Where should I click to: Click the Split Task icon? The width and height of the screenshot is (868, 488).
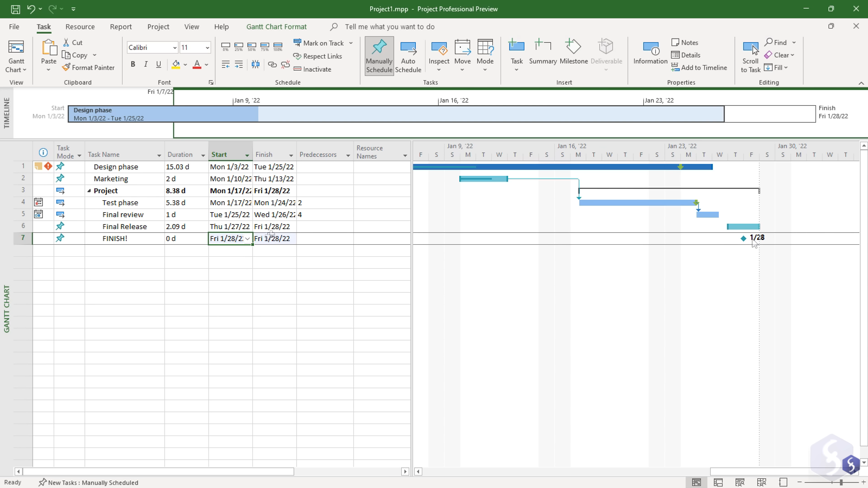[x=256, y=64]
